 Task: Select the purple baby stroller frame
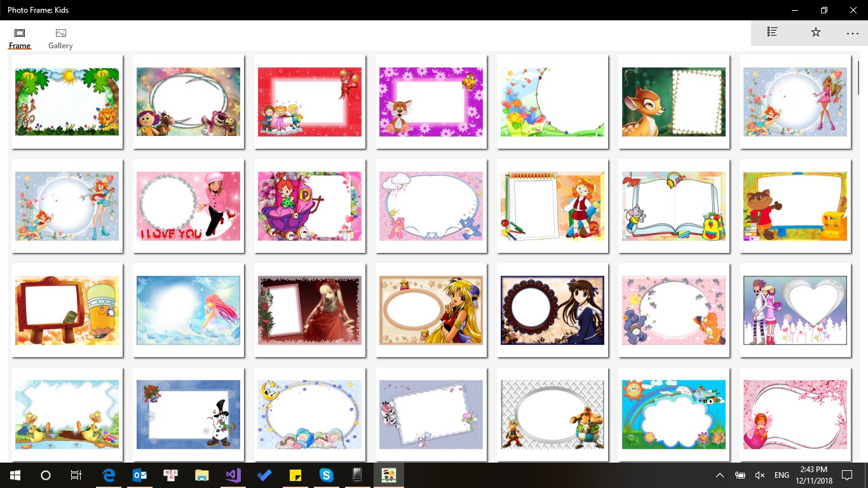pyautogui.click(x=310, y=206)
